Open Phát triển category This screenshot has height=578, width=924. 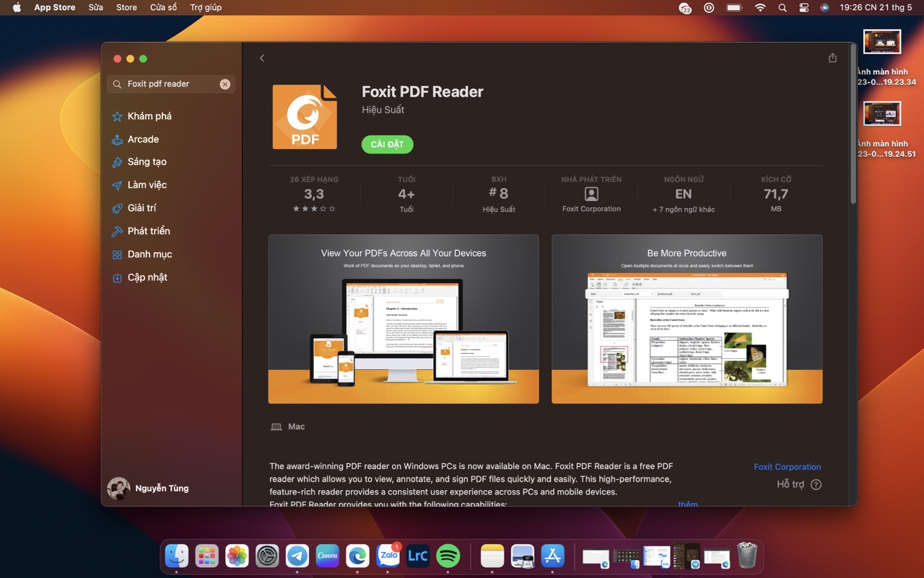pos(149,231)
